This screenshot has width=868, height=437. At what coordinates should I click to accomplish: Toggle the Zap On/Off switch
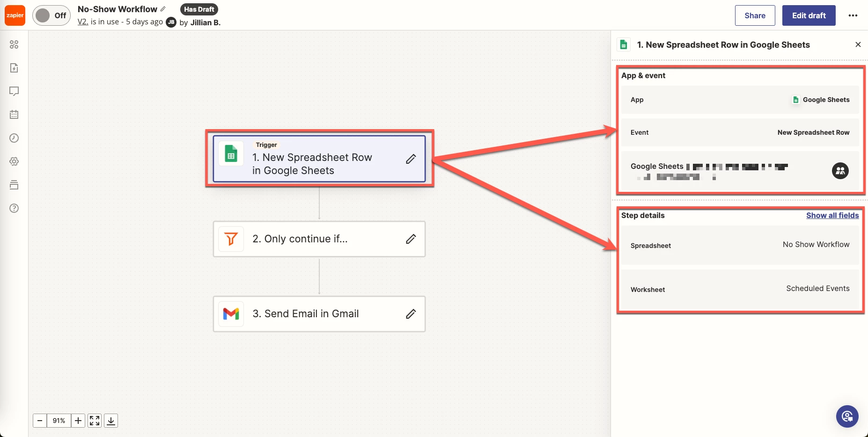click(x=51, y=15)
